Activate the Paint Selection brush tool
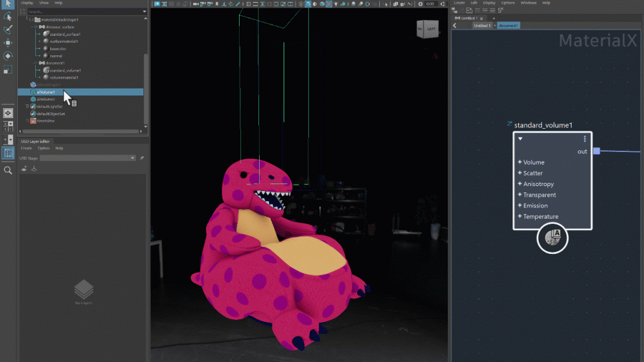Screen dimensions: 644x362 (8, 30)
